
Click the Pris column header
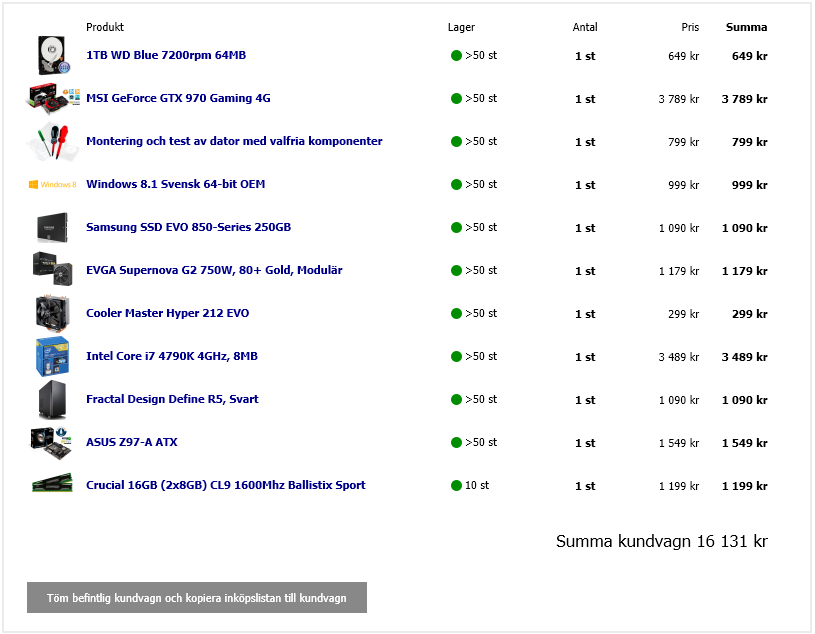tap(690, 27)
